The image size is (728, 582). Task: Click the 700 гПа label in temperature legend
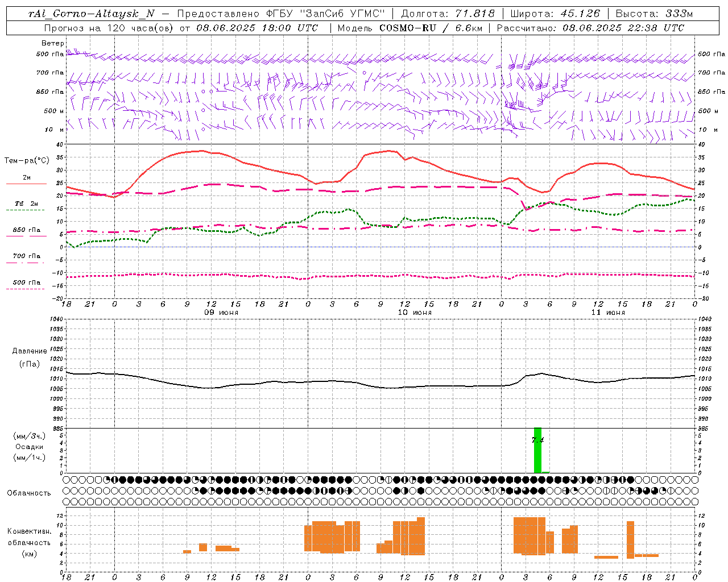tap(27, 256)
